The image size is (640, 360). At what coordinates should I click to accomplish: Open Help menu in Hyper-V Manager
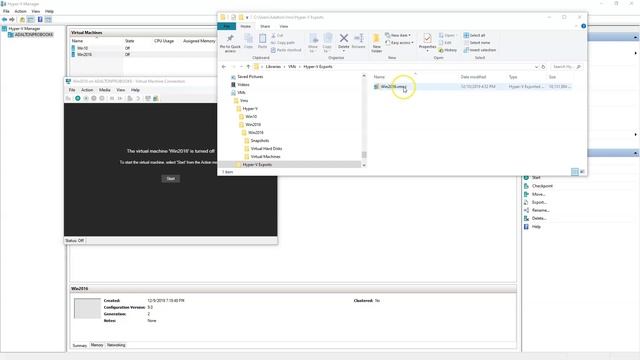(49, 11)
